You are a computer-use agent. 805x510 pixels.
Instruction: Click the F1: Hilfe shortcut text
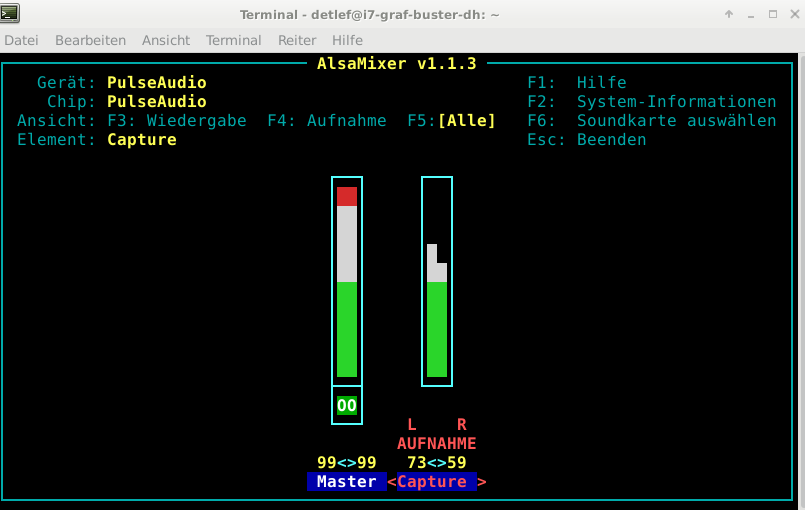[x=577, y=83]
